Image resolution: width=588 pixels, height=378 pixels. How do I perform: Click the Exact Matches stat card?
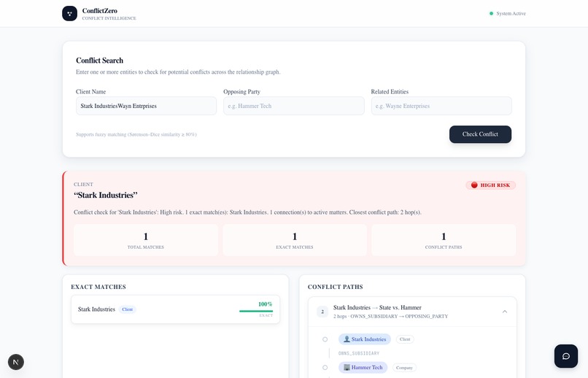point(295,240)
